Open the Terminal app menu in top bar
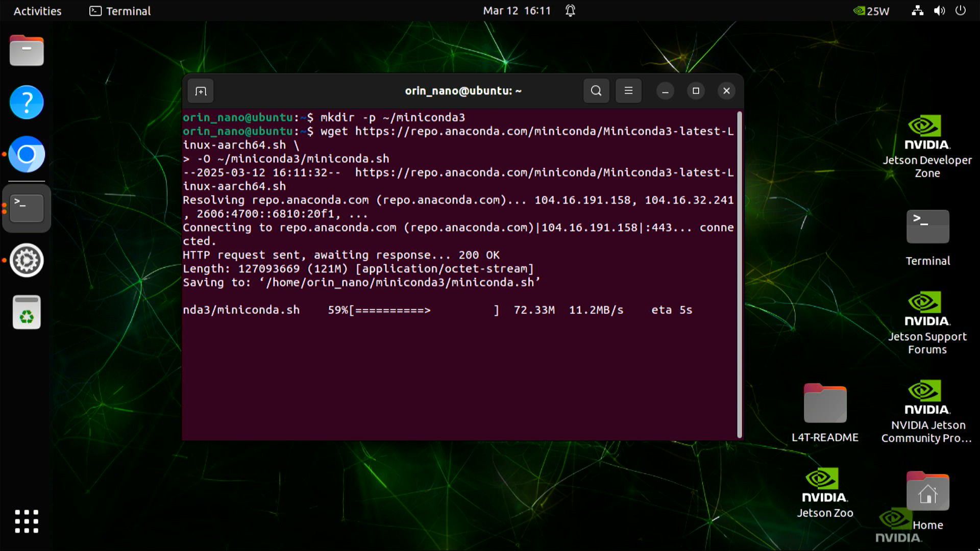Screen dimensions: 980x551 coord(120,11)
